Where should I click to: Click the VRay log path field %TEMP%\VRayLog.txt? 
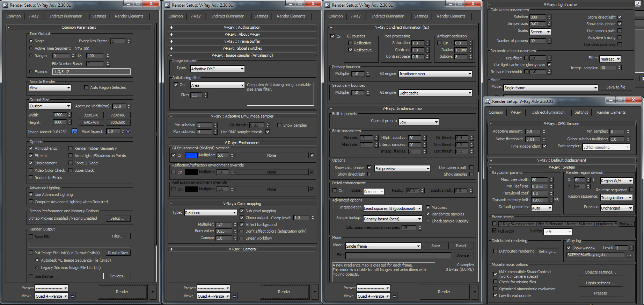point(596,255)
